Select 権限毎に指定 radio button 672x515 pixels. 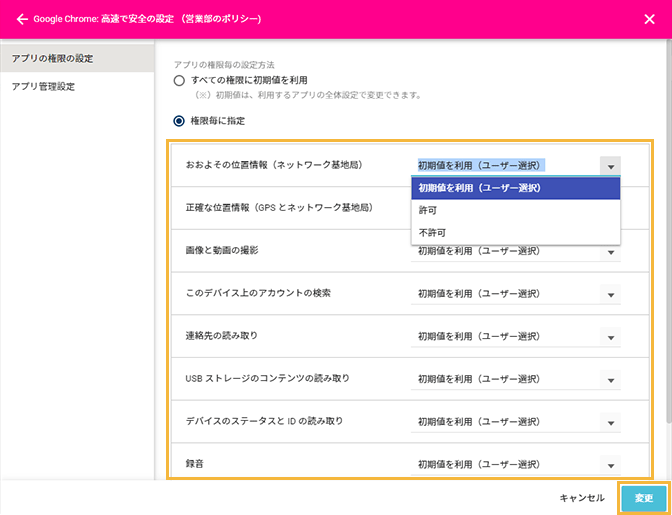pyautogui.click(x=179, y=121)
